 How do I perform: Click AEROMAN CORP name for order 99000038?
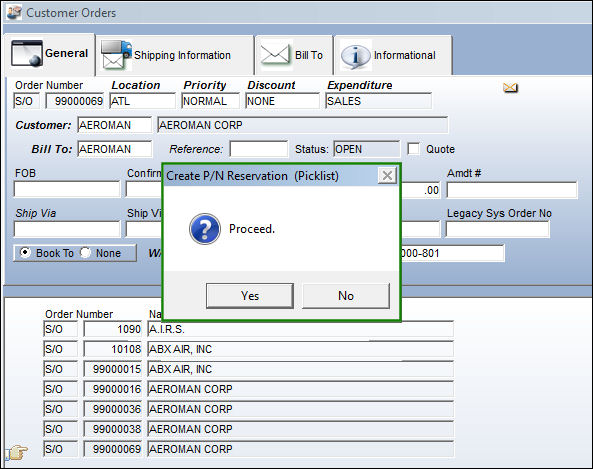pos(300,429)
